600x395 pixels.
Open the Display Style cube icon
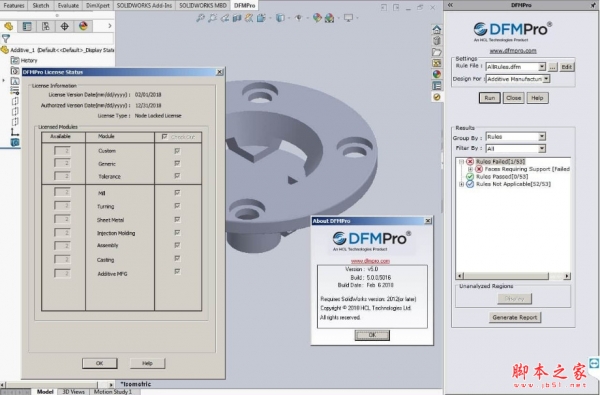click(x=280, y=18)
